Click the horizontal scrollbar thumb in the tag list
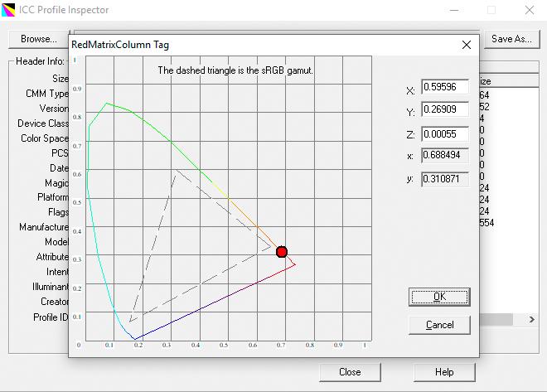547x392 pixels. point(496,319)
